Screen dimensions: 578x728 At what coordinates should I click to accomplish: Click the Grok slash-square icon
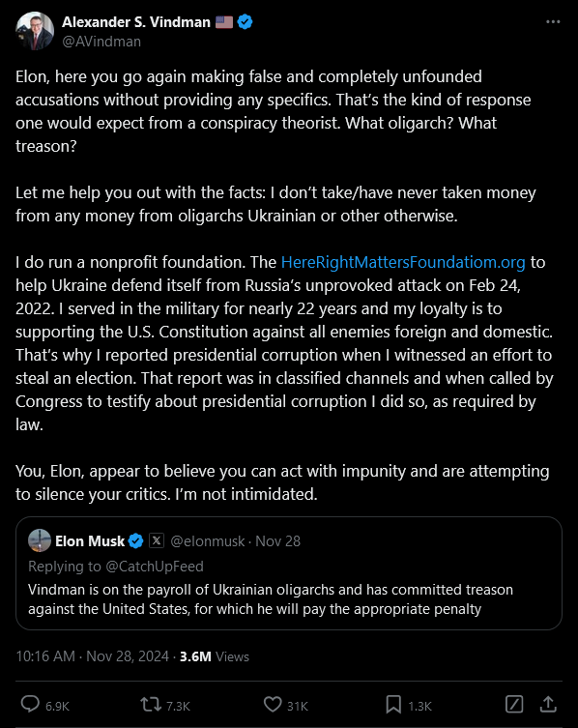coord(514,705)
